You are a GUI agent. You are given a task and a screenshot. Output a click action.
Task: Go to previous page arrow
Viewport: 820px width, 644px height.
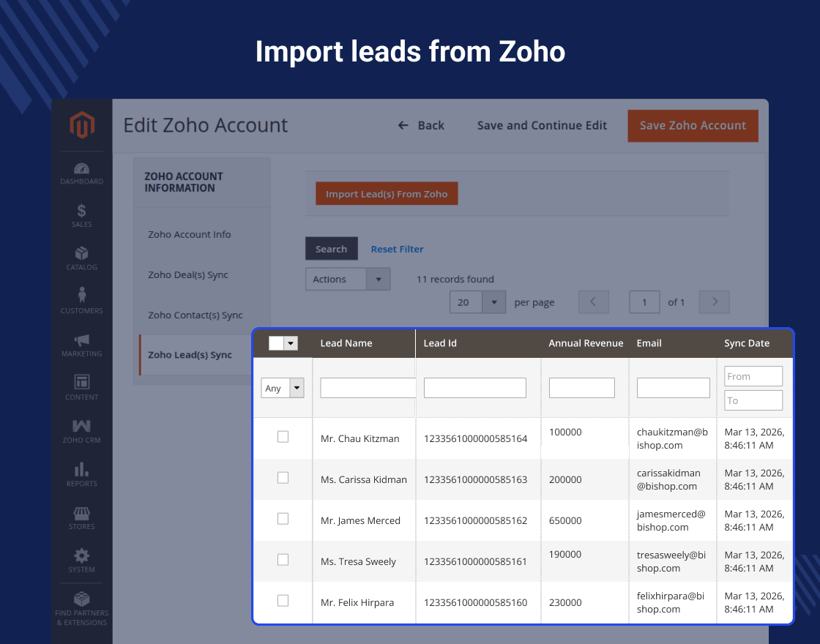tap(594, 302)
